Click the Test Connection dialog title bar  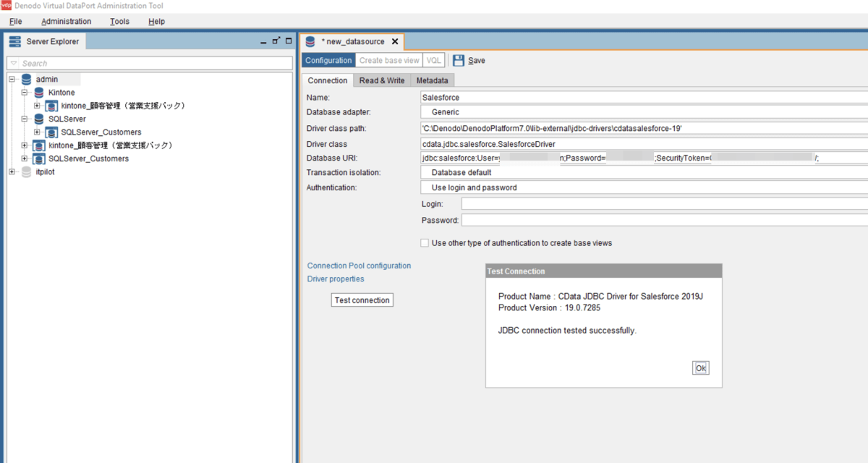point(603,271)
